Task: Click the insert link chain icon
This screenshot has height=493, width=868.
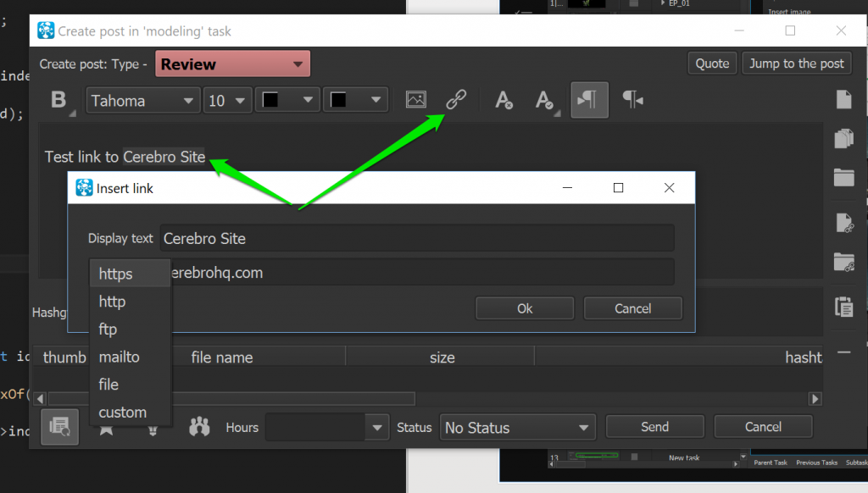Action: click(456, 100)
